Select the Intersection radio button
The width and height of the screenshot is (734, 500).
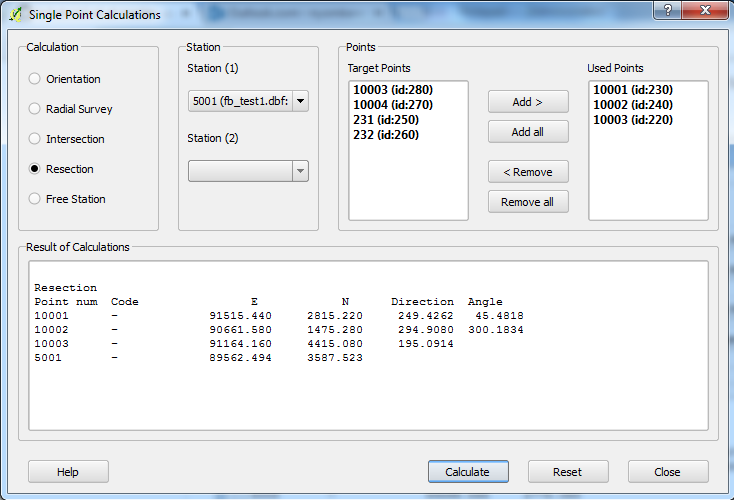coord(36,139)
